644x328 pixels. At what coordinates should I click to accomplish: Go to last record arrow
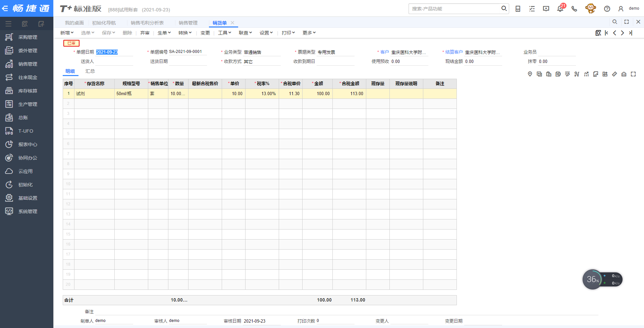[x=631, y=33]
